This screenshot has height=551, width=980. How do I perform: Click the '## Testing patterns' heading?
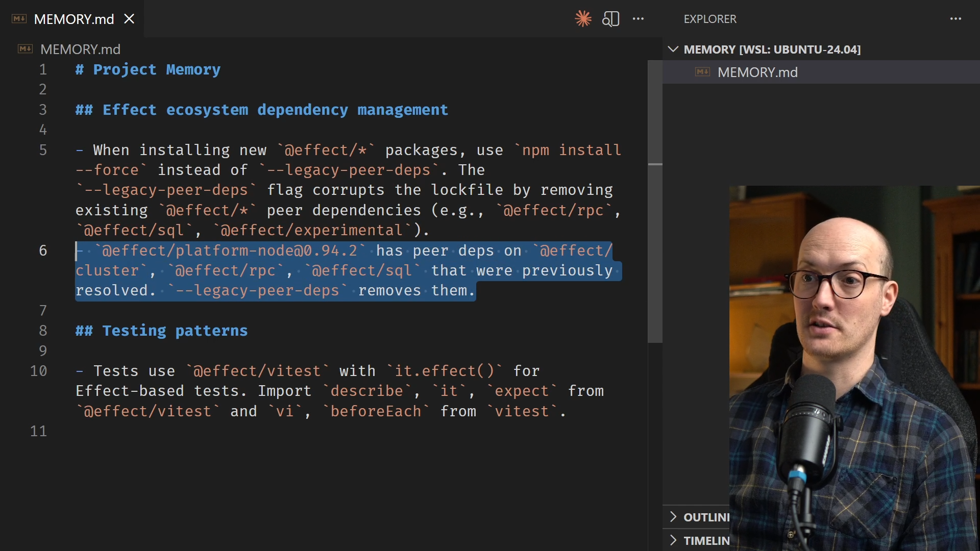point(161,331)
